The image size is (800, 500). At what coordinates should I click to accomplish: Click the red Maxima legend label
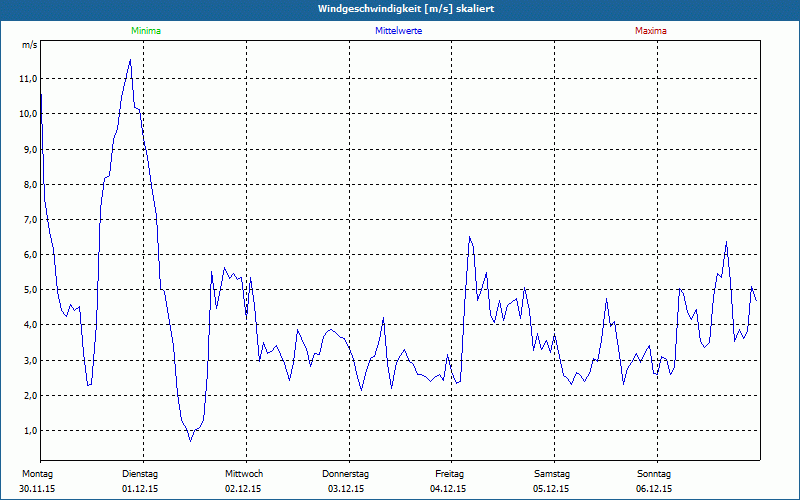tap(651, 31)
